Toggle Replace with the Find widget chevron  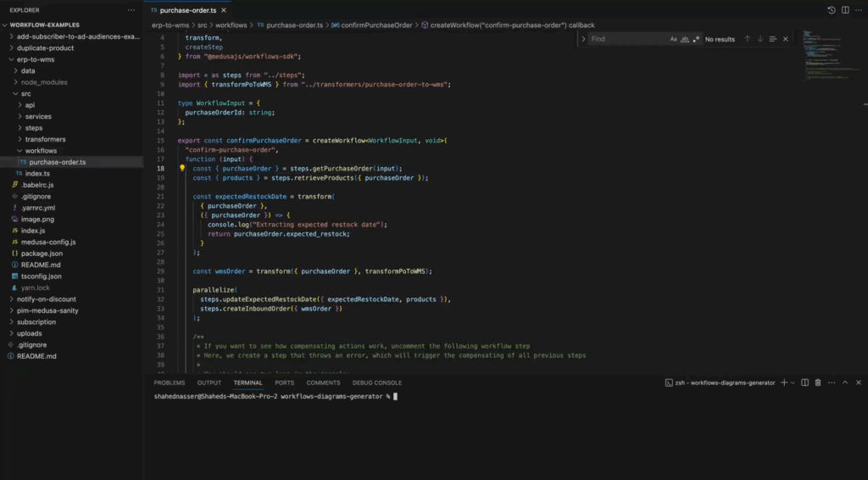tap(582, 39)
